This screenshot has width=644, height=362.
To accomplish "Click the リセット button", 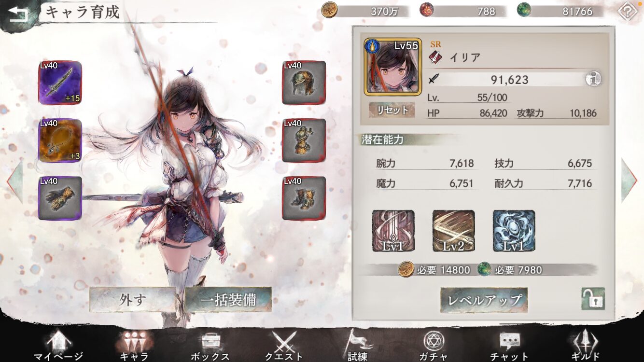I will [x=392, y=110].
